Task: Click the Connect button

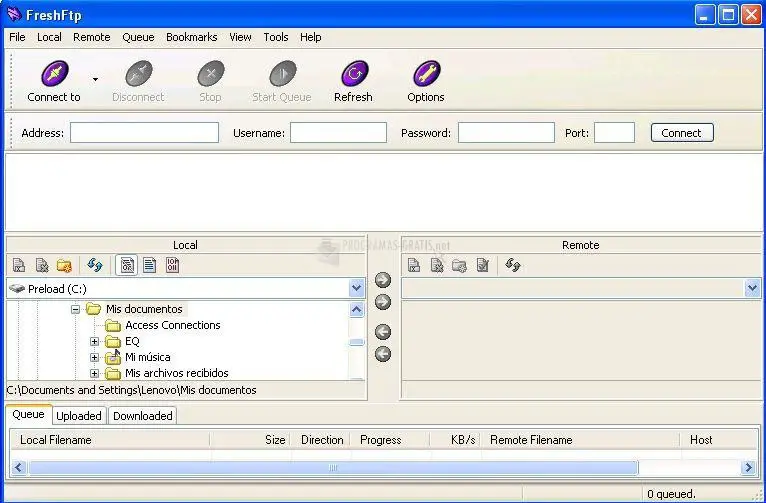Action: click(x=682, y=133)
